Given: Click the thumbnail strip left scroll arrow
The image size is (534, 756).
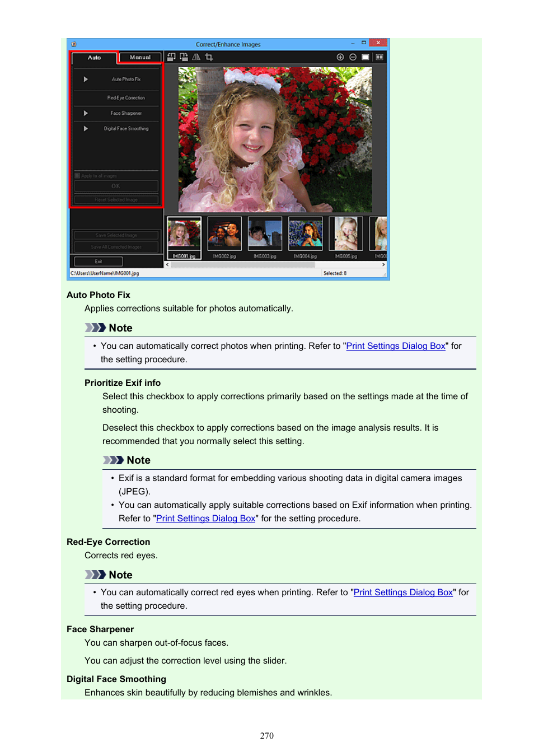Looking at the screenshot, I should (167, 265).
